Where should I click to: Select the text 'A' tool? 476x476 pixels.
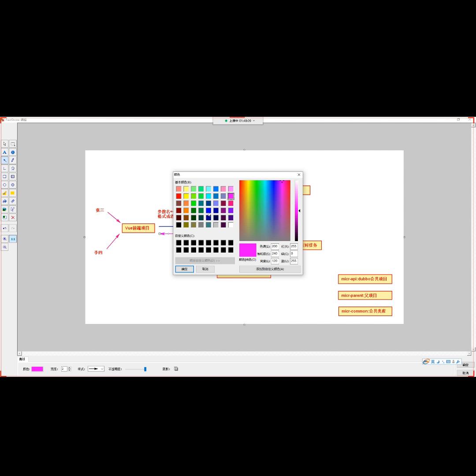4,152
